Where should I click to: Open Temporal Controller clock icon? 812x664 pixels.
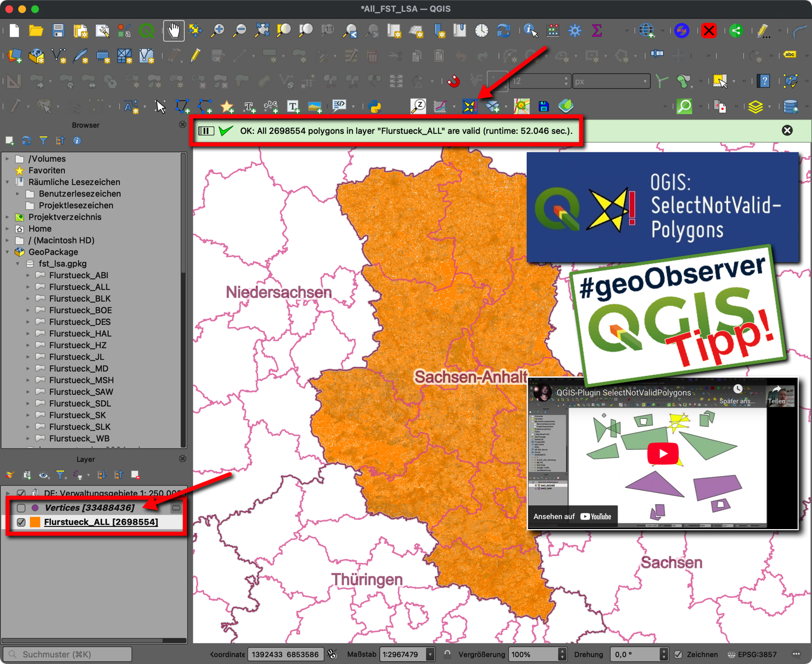pyautogui.click(x=481, y=30)
